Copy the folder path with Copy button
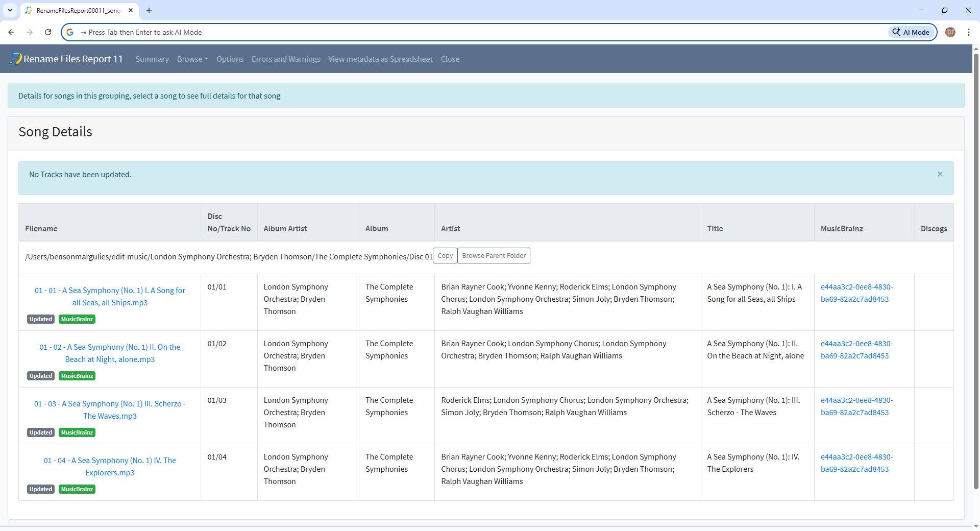 445,256
